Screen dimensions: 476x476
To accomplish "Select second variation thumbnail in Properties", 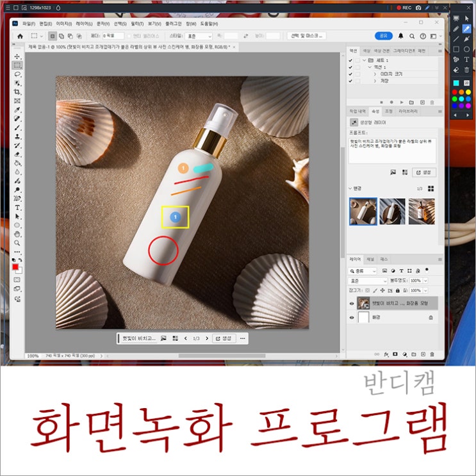I will [392, 211].
